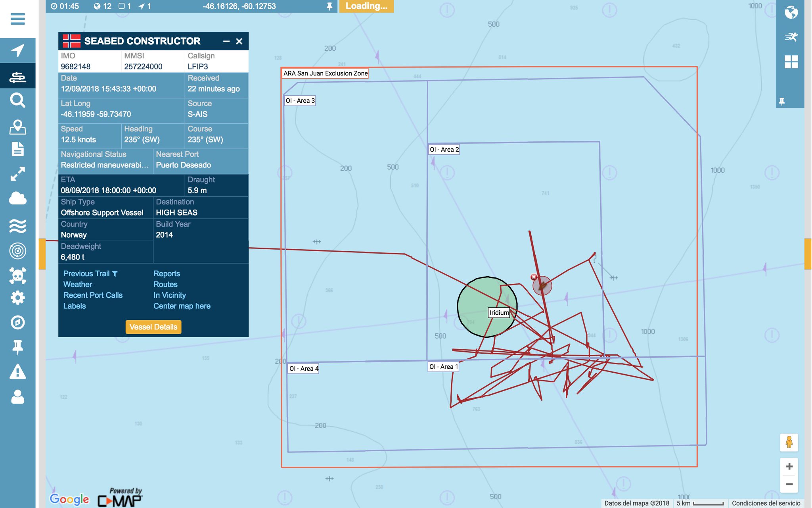Open Recent Port Calls
The height and width of the screenshot is (508, 812).
click(x=93, y=295)
